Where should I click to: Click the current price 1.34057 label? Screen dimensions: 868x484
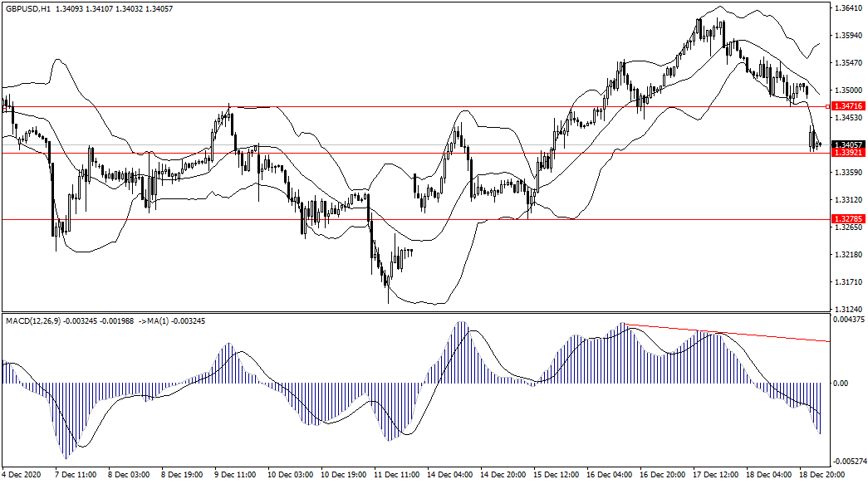pos(847,144)
